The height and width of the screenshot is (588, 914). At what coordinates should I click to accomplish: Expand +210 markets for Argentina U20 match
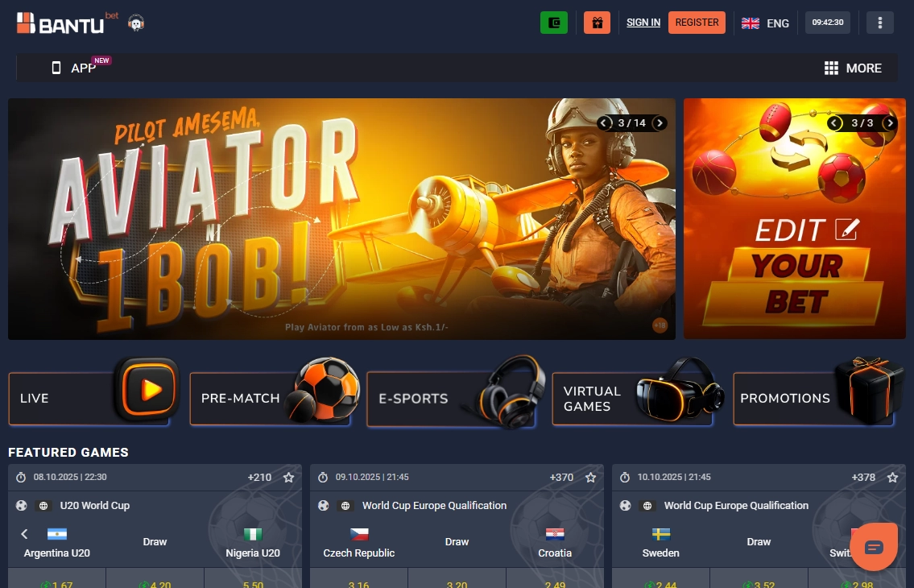click(x=259, y=477)
